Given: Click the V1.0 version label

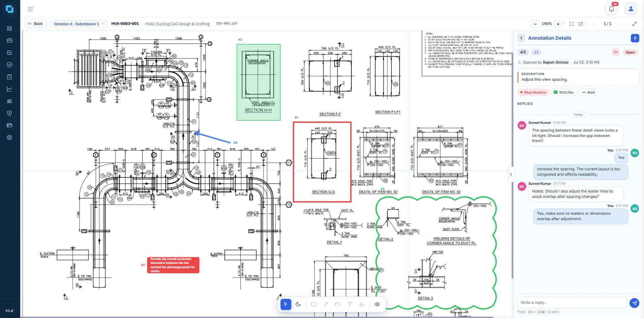Looking at the screenshot, I should [x=9, y=311].
